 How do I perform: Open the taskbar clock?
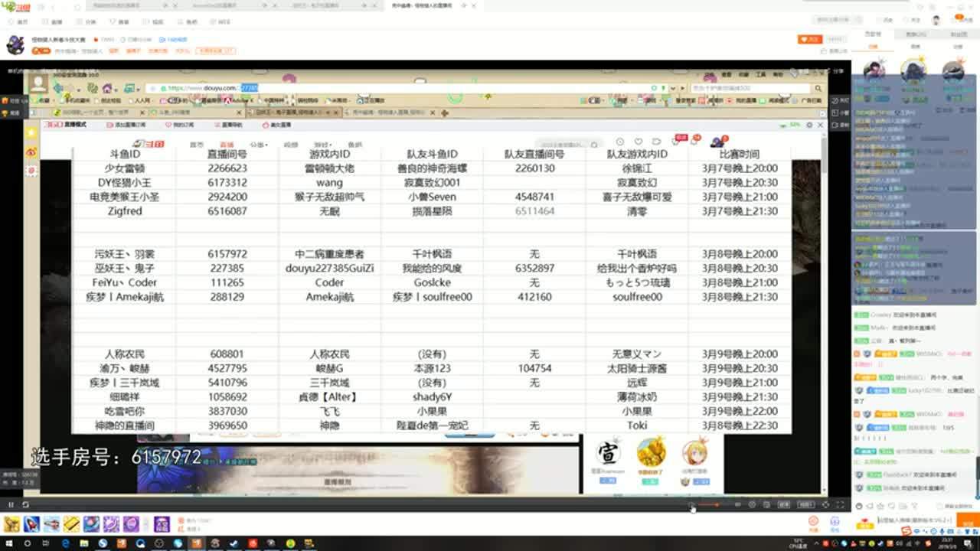click(949, 543)
